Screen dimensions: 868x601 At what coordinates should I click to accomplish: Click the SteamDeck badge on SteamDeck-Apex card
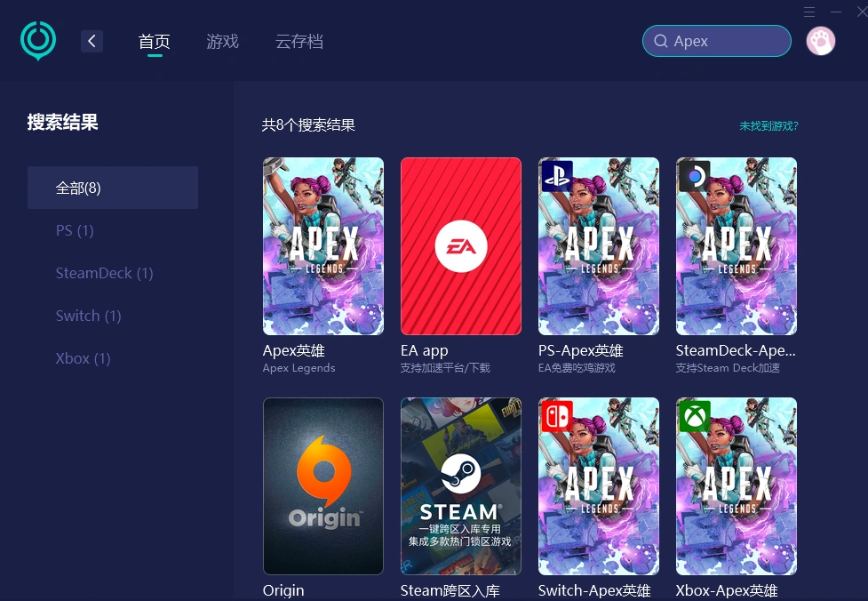pyautogui.click(x=695, y=176)
